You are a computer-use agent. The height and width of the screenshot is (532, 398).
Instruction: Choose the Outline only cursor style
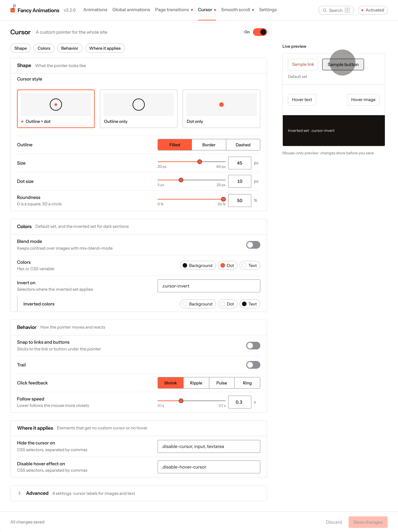pyautogui.click(x=139, y=109)
